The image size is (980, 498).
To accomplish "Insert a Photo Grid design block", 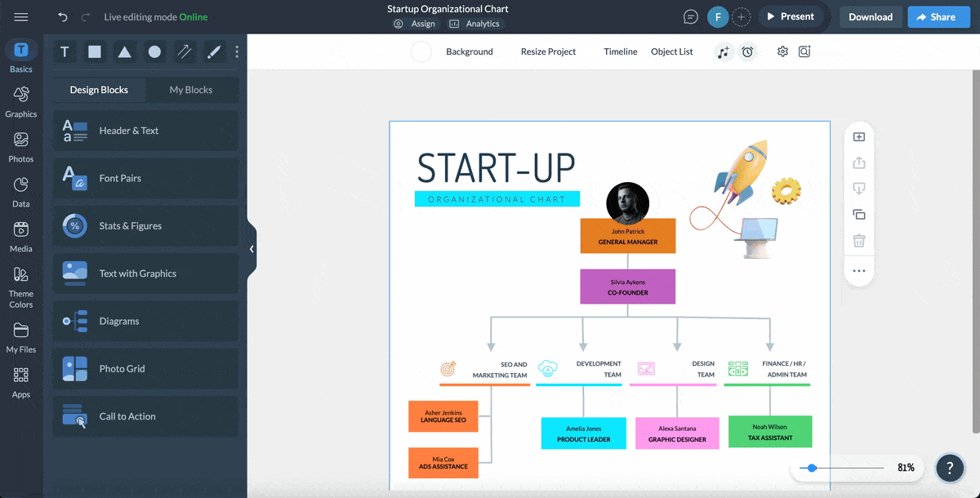I will click(x=145, y=369).
